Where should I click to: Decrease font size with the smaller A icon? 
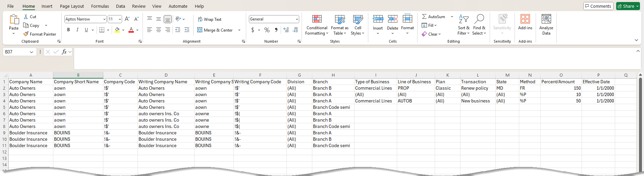coord(136,19)
